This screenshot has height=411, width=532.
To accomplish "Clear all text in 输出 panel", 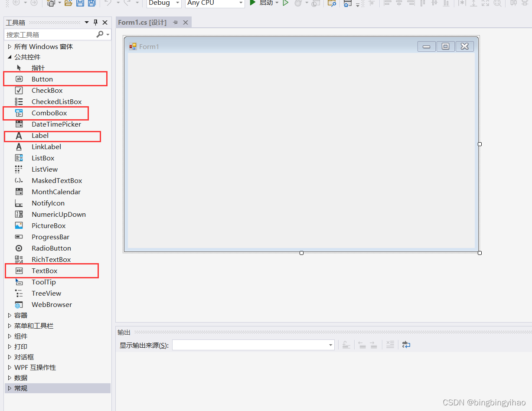I will [x=390, y=345].
